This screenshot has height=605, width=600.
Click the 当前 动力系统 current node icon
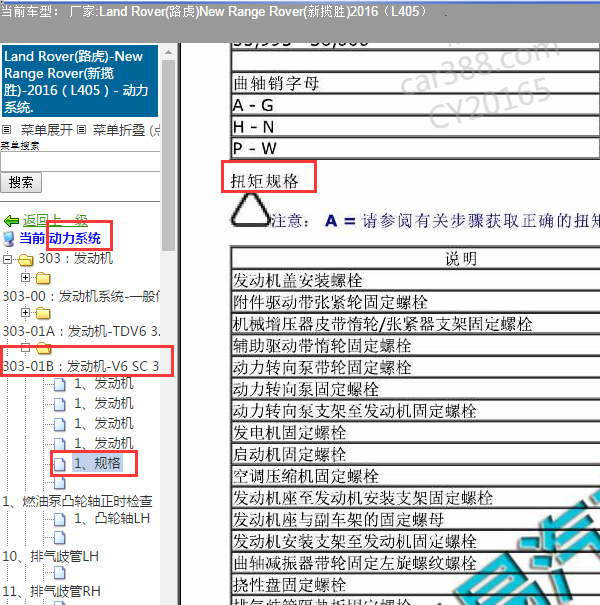(8, 239)
